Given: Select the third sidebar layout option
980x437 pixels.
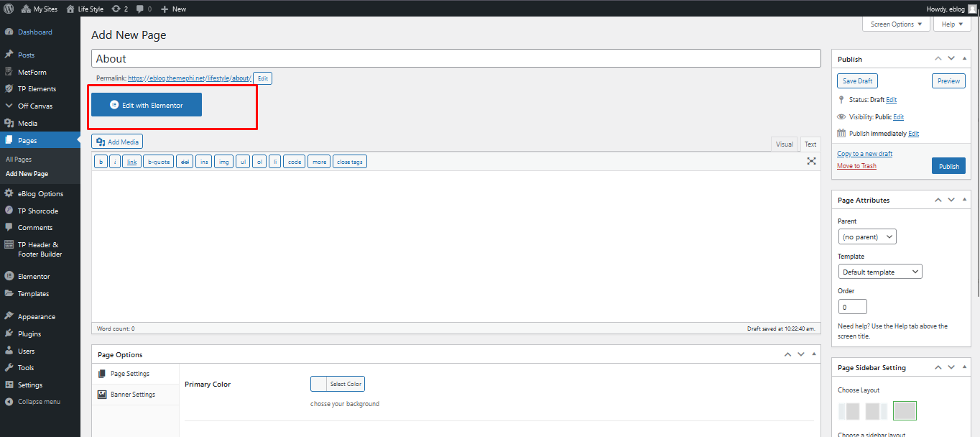Looking at the screenshot, I should tap(905, 411).
